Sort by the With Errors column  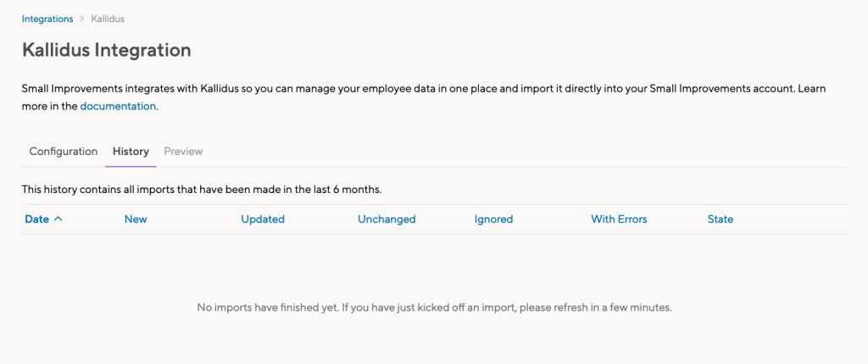(x=619, y=219)
